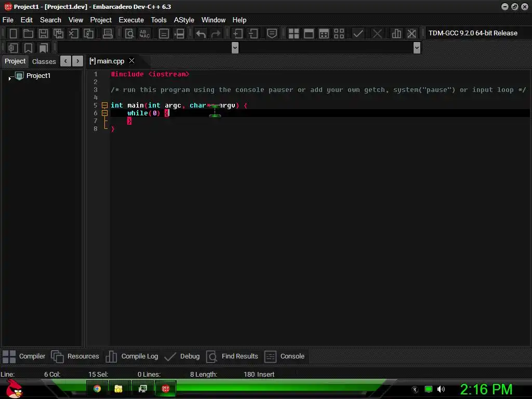Switch to the Project sidebar tab
Image resolution: width=532 pixels, height=399 pixels.
pos(15,61)
